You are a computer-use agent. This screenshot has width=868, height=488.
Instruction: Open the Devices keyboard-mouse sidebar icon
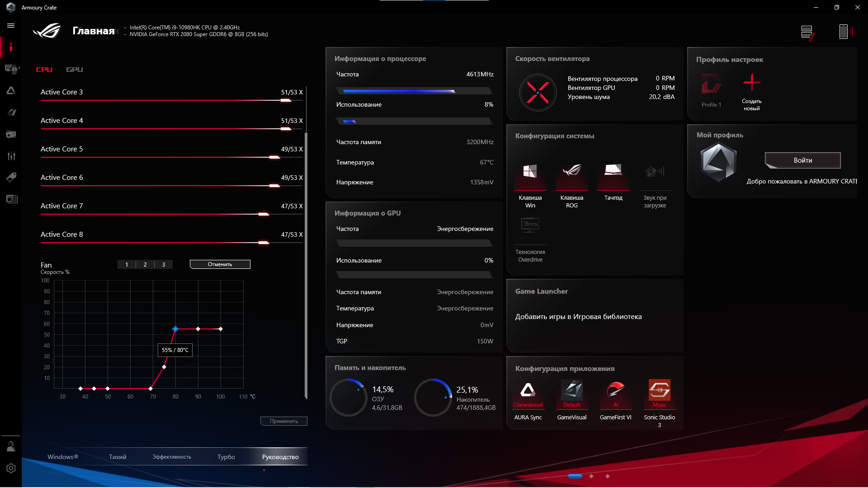[11, 69]
